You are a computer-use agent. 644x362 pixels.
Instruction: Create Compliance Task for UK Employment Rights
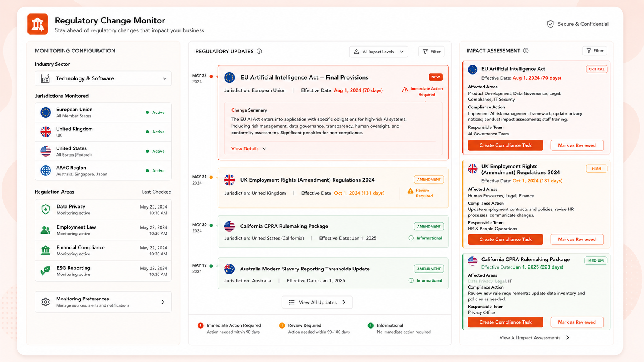pos(505,239)
